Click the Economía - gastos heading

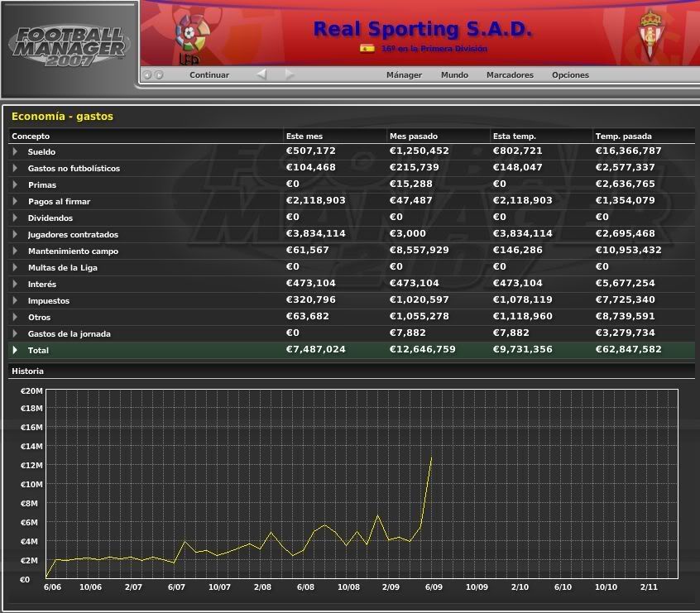click(62, 117)
